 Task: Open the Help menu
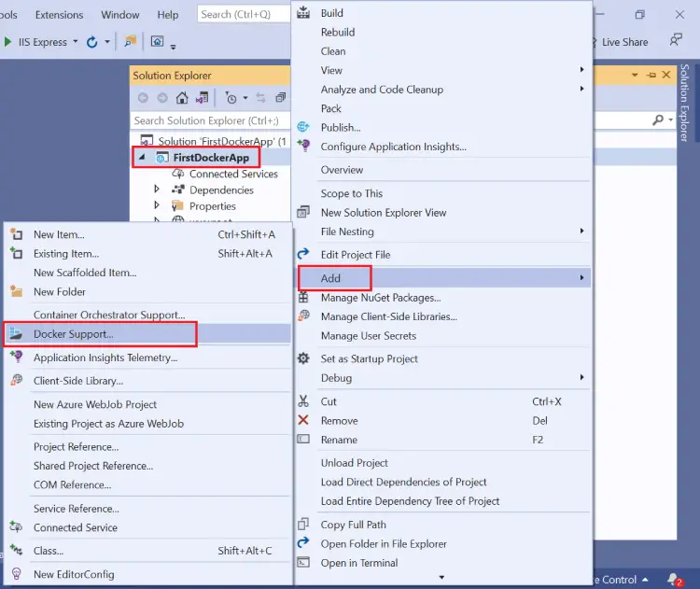[167, 15]
